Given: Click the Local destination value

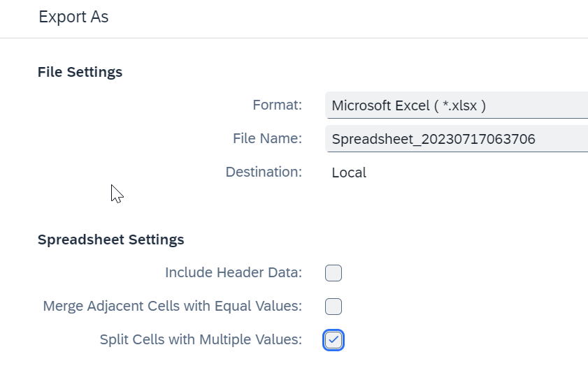Looking at the screenshot, I should point(349,172).
